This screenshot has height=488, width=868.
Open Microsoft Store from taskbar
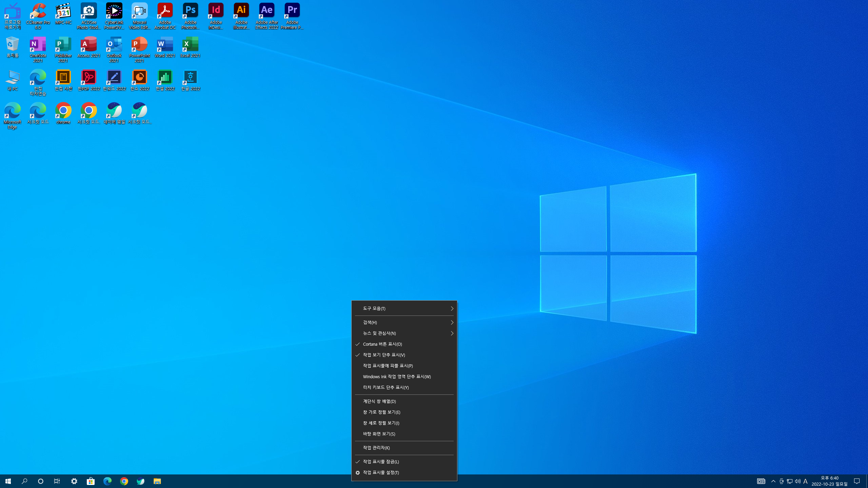click(91, 481)
